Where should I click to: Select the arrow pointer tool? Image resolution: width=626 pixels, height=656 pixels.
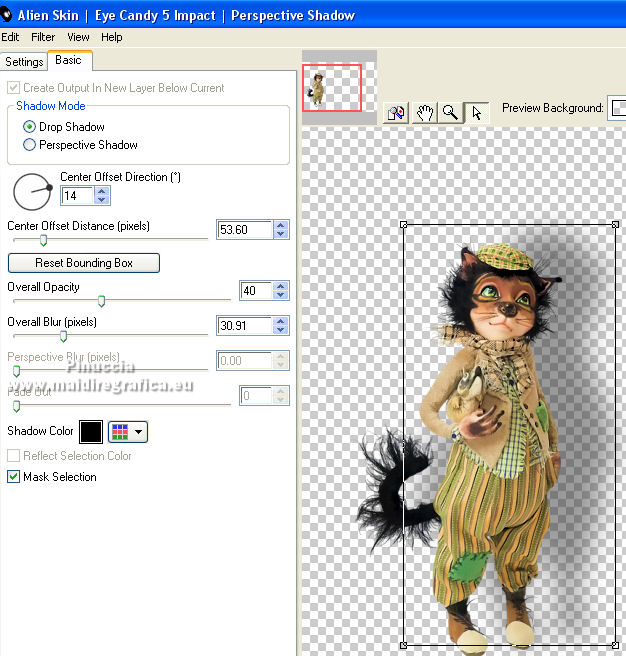tap(477, 113)
